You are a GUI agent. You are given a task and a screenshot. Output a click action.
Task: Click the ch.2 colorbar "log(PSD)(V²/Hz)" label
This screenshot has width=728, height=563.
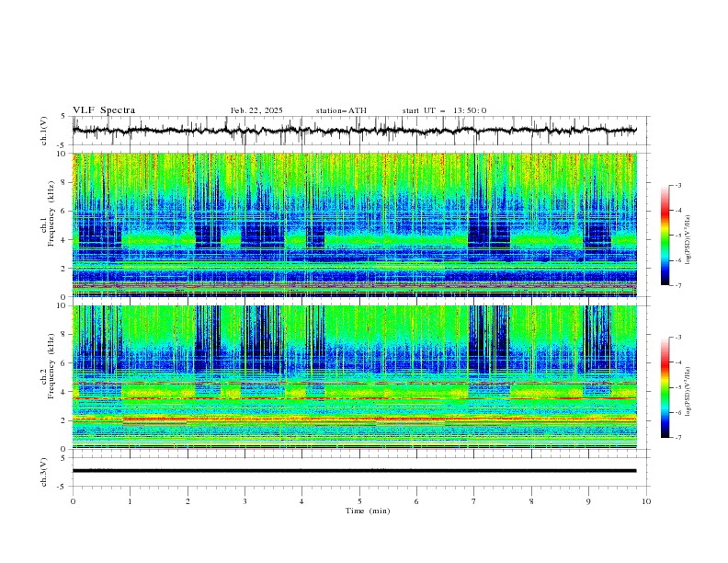pyautogui.click(x=688, y=392)
